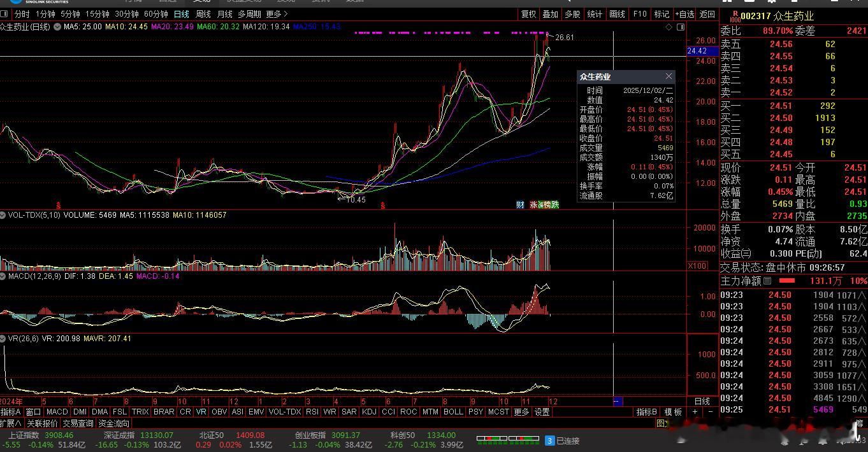Open the VOL-TDX indicator dropdown circle
Screen dimensions: 868x452
click(x=4, y=215)
